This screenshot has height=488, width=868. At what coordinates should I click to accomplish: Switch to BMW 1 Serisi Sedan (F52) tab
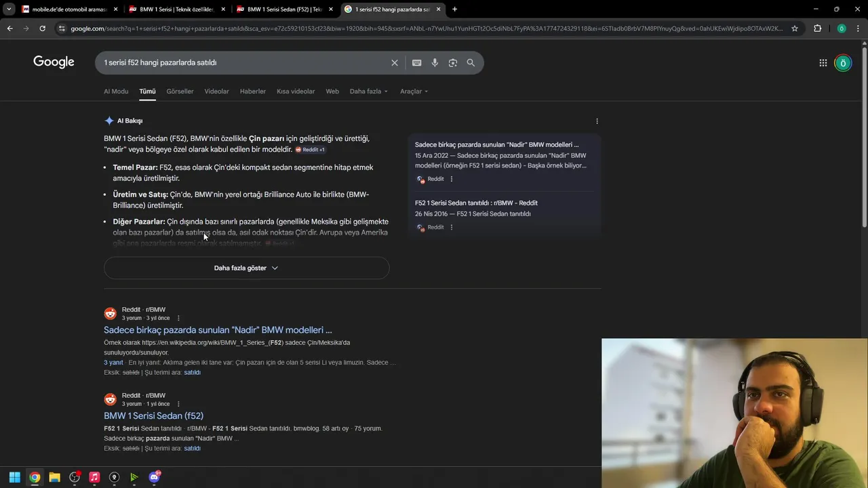click(284, 9)
